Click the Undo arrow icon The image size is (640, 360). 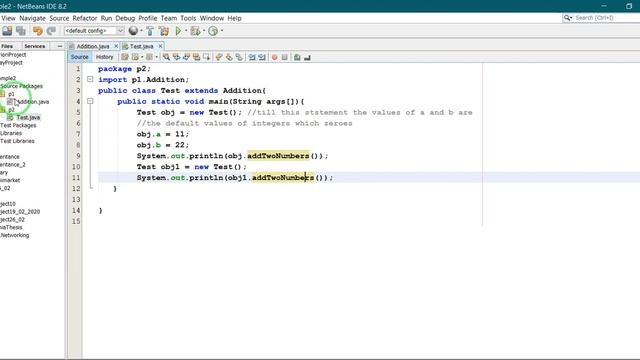38,31
